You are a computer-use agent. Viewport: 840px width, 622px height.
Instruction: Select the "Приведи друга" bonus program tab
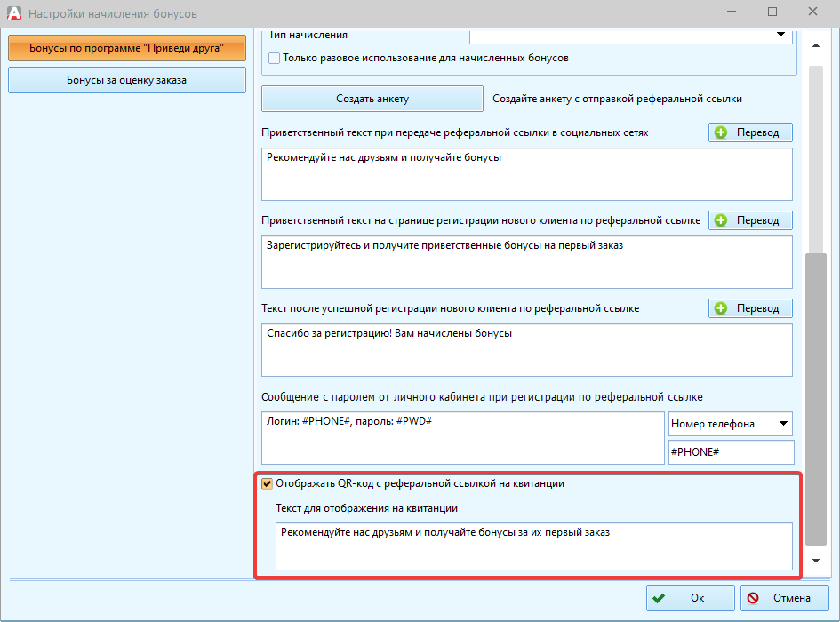pyautogui.click(x=127, y=48)
